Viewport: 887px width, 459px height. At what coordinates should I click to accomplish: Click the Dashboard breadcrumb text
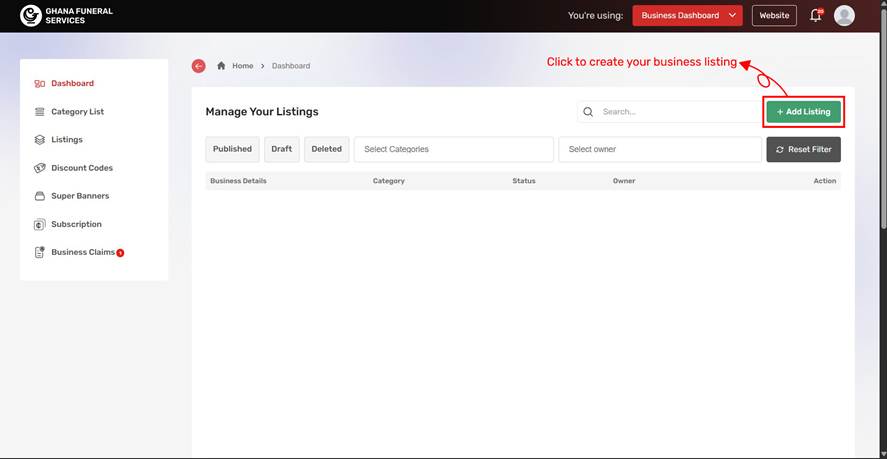291,66
